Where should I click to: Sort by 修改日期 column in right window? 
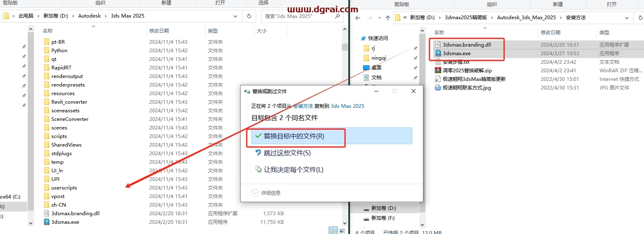pyautogui.click(x=551, y=32)
